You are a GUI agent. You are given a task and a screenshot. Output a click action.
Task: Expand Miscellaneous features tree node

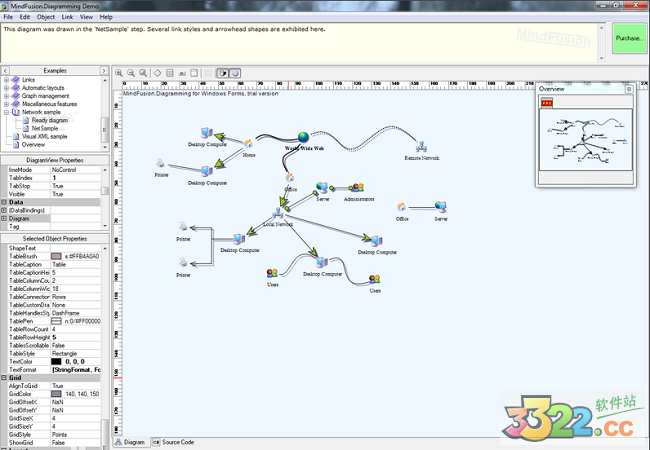point(6,104)
